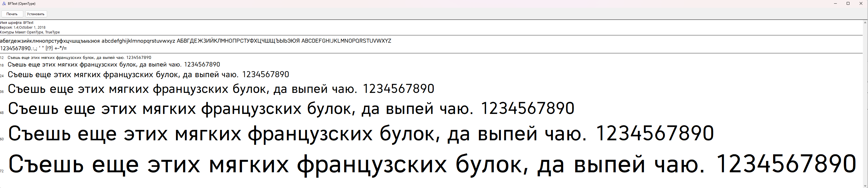Close the BFText (OpenType) window
The width and height of the screenshot is (868, 188).
[x=861, y=4]
